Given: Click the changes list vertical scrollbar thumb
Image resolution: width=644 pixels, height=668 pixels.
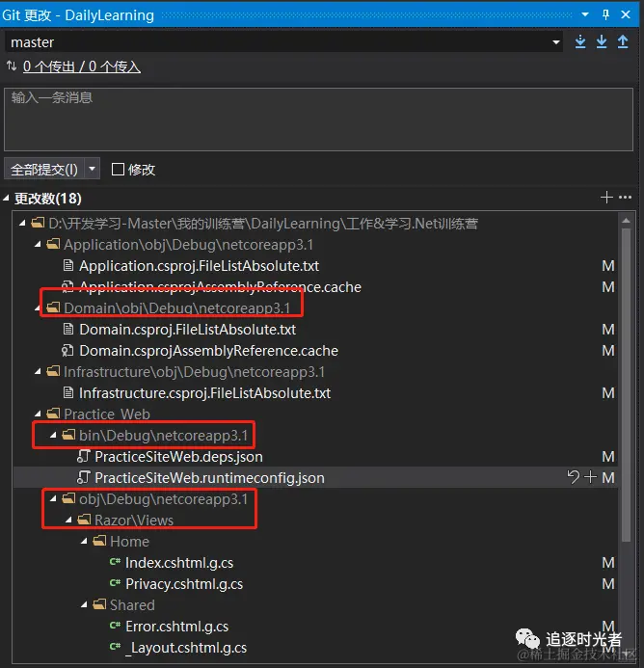Looking at the screenshot, I should pos(626,386).
